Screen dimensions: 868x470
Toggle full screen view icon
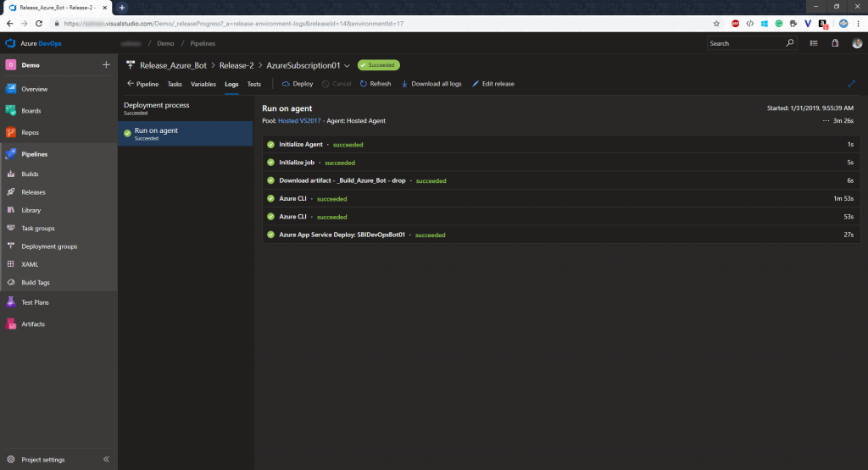851,84
